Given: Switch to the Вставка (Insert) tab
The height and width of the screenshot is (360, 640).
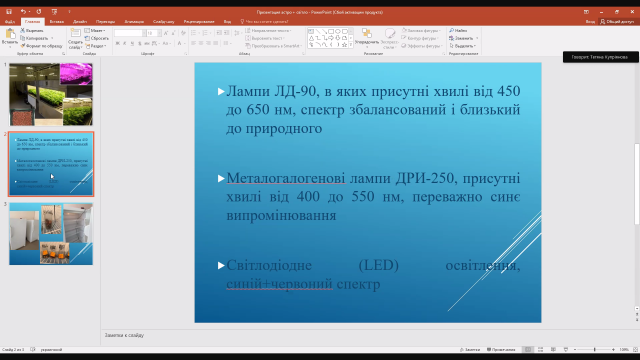Looking at the screenshot, I should click(x=57, y=22).
